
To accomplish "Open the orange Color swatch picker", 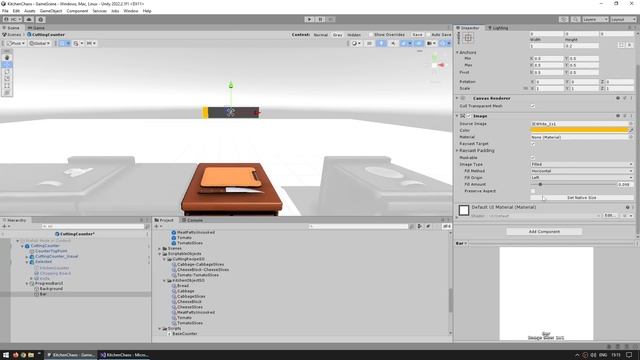I will pyautogui.click(x=579, y=130).
